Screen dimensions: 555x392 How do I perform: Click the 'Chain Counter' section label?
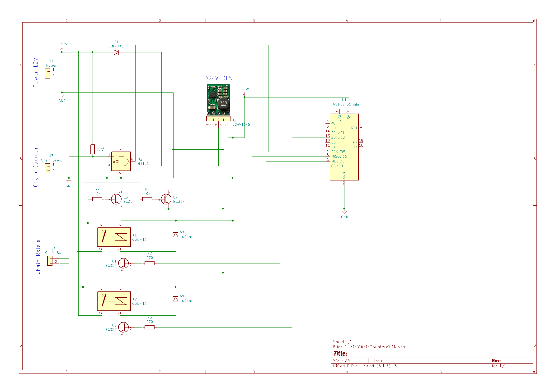click(x=36, y=167)
